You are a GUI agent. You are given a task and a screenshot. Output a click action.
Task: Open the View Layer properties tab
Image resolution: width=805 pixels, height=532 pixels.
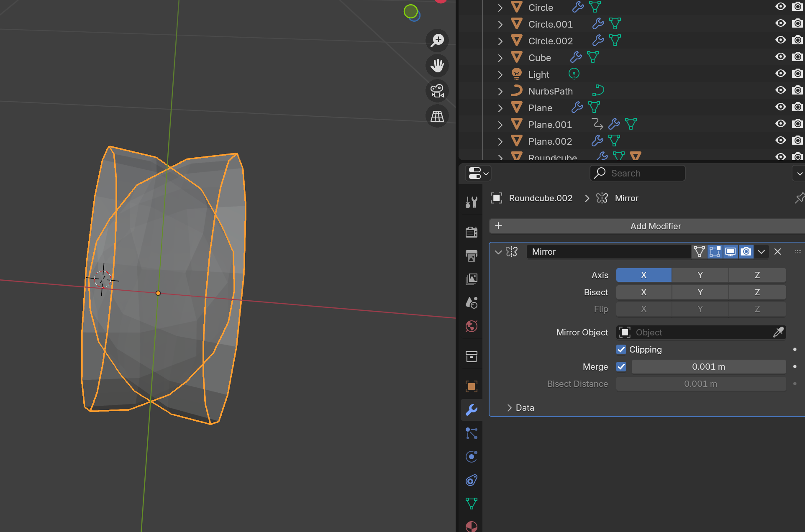click(x=472, y=279)
